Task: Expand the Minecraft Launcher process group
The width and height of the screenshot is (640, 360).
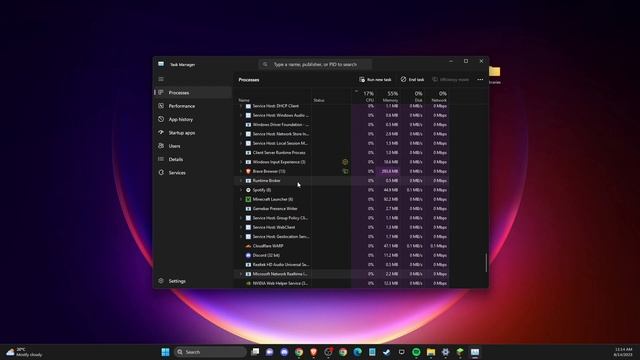Action: [241, 199]
